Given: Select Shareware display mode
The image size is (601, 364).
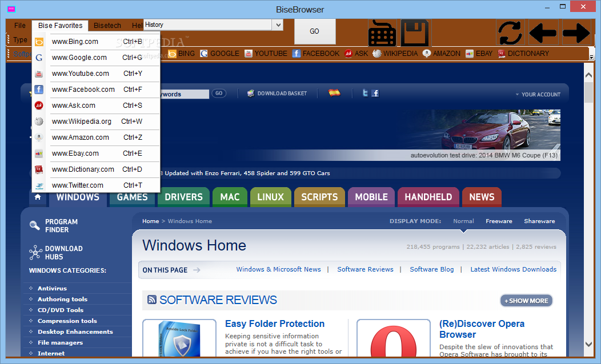Looking at the screenshot, I should pos(539,221).
